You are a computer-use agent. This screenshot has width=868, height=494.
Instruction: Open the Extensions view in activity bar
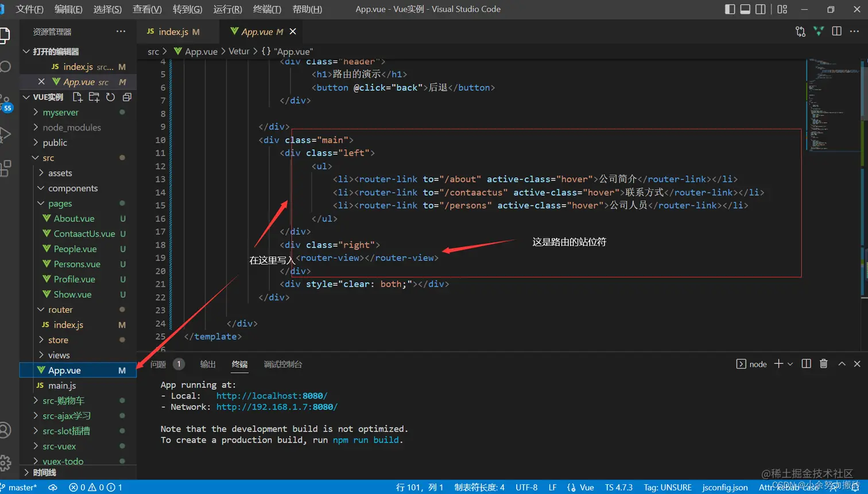coord(5,168)
